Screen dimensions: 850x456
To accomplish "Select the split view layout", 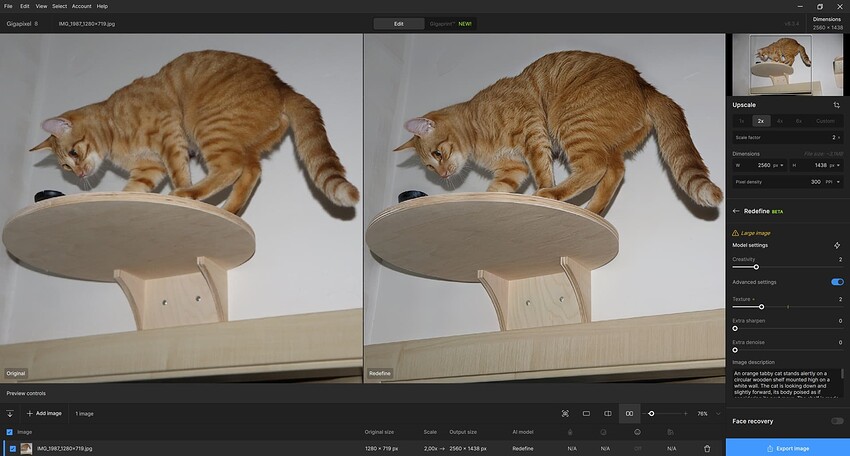I will [x=607, y=413].
